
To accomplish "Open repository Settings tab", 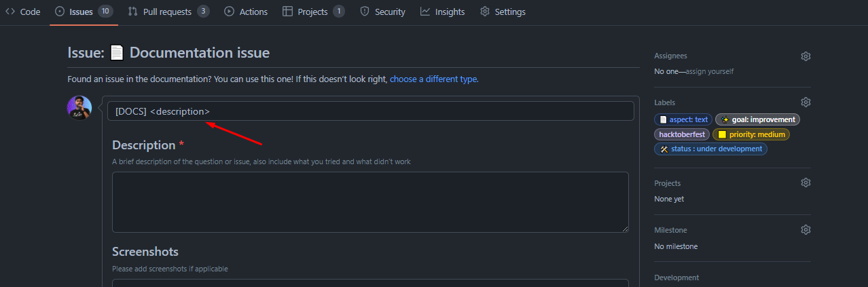I will pyautogui.click(x=503, y=12).
